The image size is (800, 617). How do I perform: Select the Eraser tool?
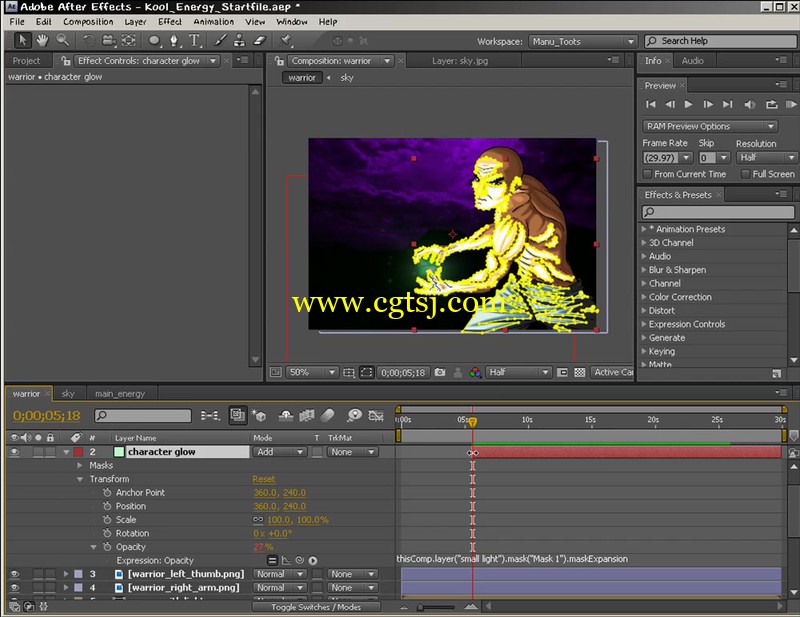coord(260,41)
